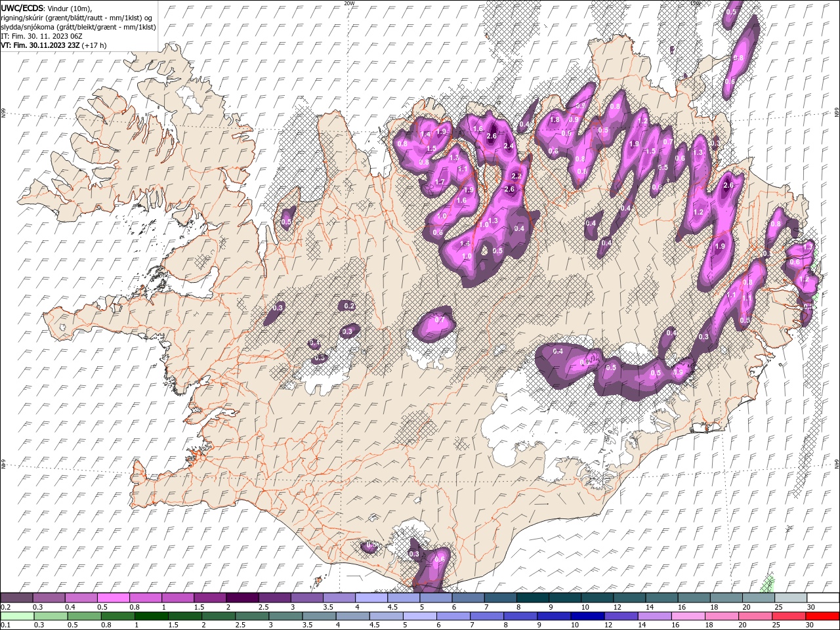Click the grey-purple snow-scale swatch labeled 0.2

[x=16, y=598]
